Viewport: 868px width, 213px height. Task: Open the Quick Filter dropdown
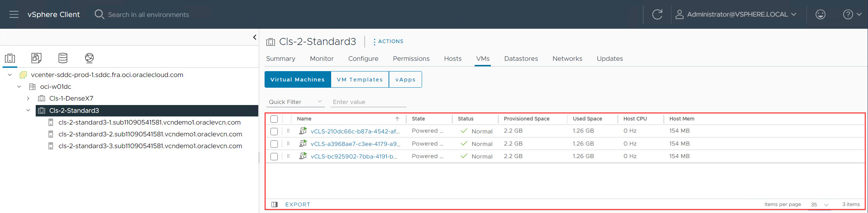tap(295, 102)
